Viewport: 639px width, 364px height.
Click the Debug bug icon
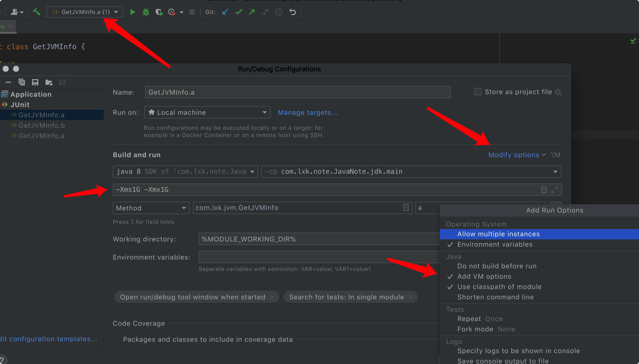click(x=146, y=12)
